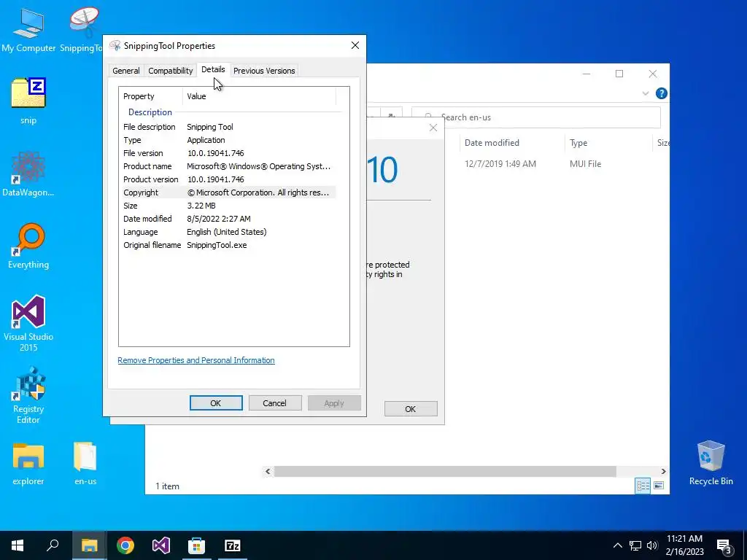Select Date modified 8/5/2022 2:27 AM

click(228, 219)
